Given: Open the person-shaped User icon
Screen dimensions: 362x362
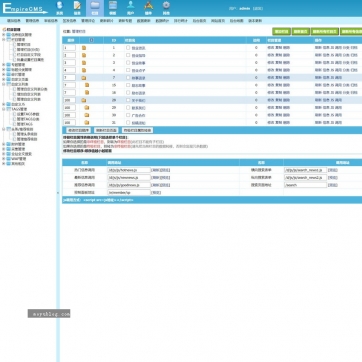Looking at the screenshot, I should point(131,8).
